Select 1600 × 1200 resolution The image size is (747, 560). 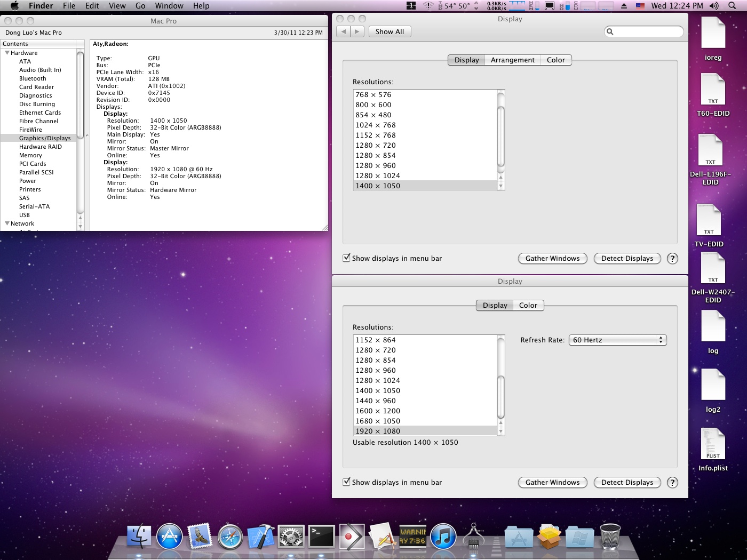pyautogui.click(x=425, y=411)
